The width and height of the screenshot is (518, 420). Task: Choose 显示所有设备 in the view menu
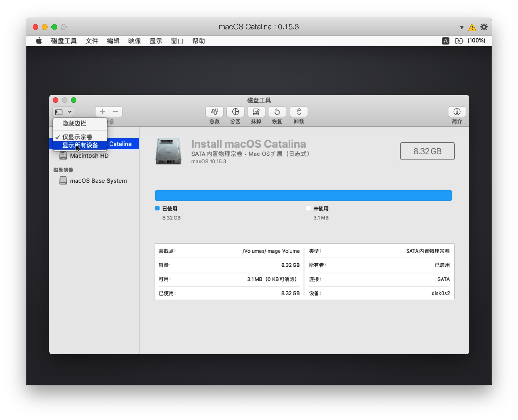click(80, 145)
